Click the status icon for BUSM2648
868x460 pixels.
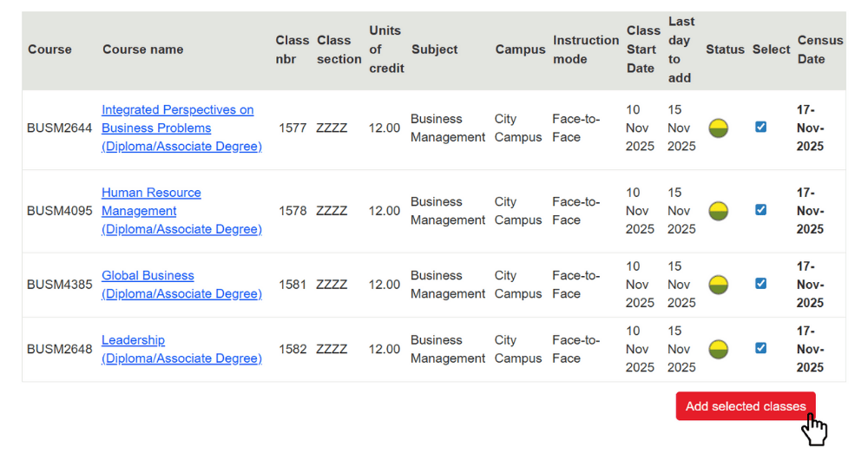coord(718,349)
